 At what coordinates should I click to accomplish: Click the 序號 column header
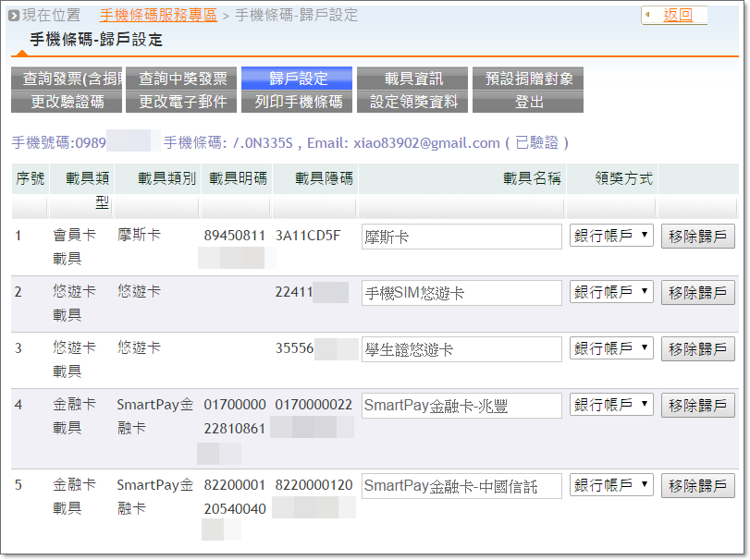30,178
